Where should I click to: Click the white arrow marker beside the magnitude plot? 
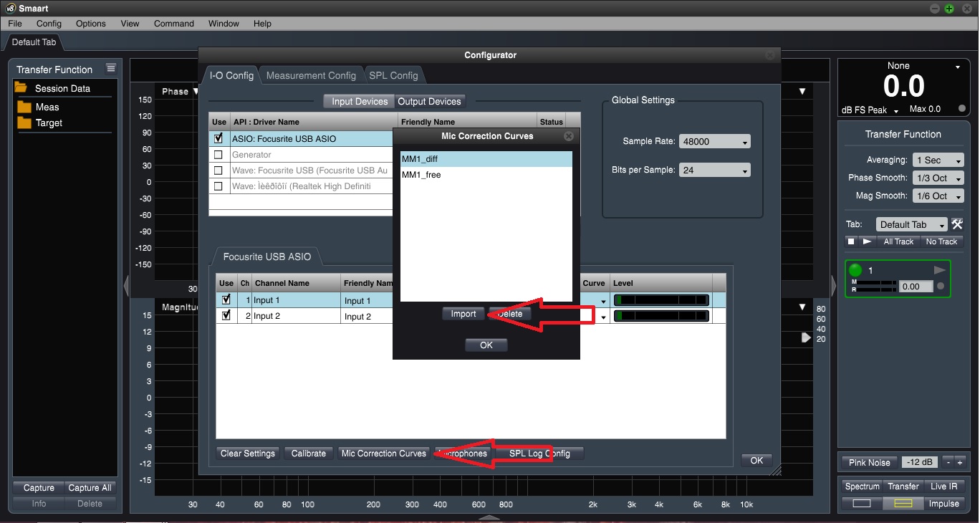pos(806,337)
